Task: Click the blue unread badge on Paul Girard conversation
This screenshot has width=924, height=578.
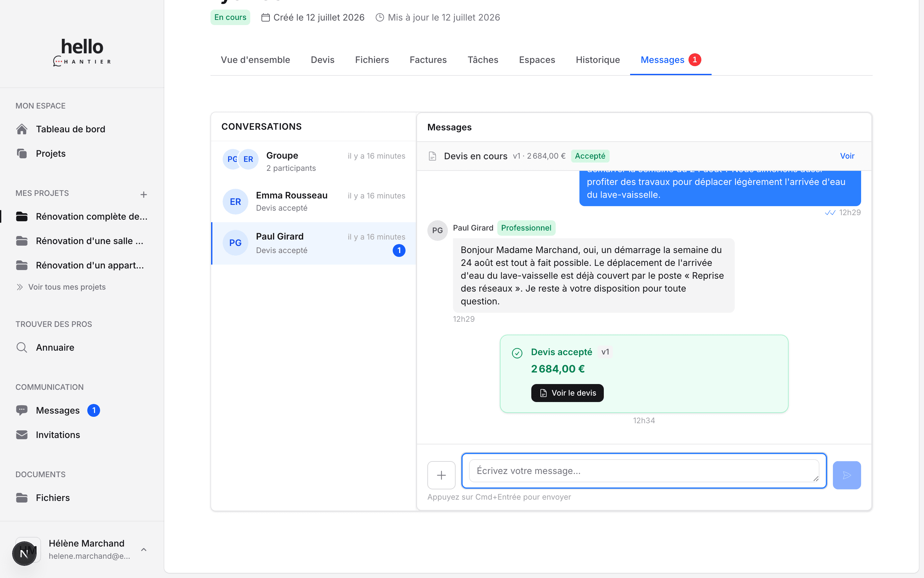Action: 399,250
